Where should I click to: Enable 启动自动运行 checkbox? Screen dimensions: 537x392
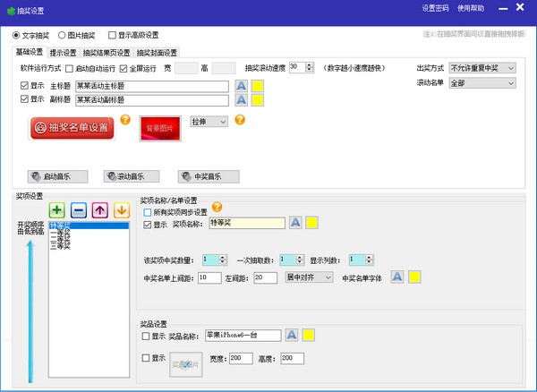pyautogui.click(x=70, y=68)
